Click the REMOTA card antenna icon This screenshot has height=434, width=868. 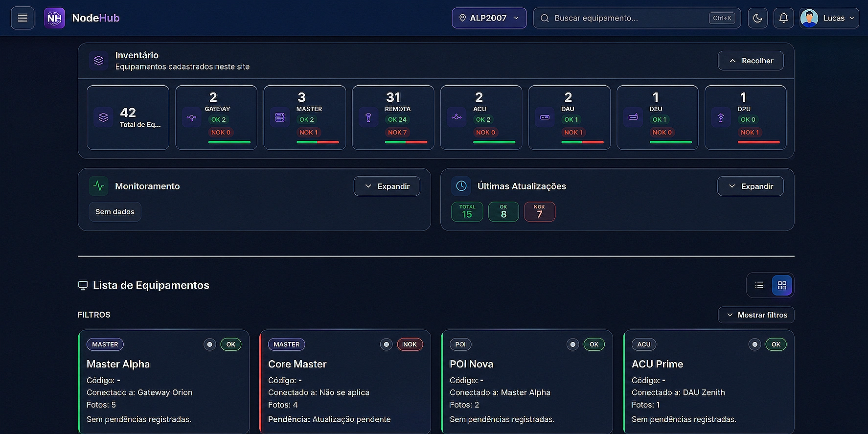(x=368, y=117)
